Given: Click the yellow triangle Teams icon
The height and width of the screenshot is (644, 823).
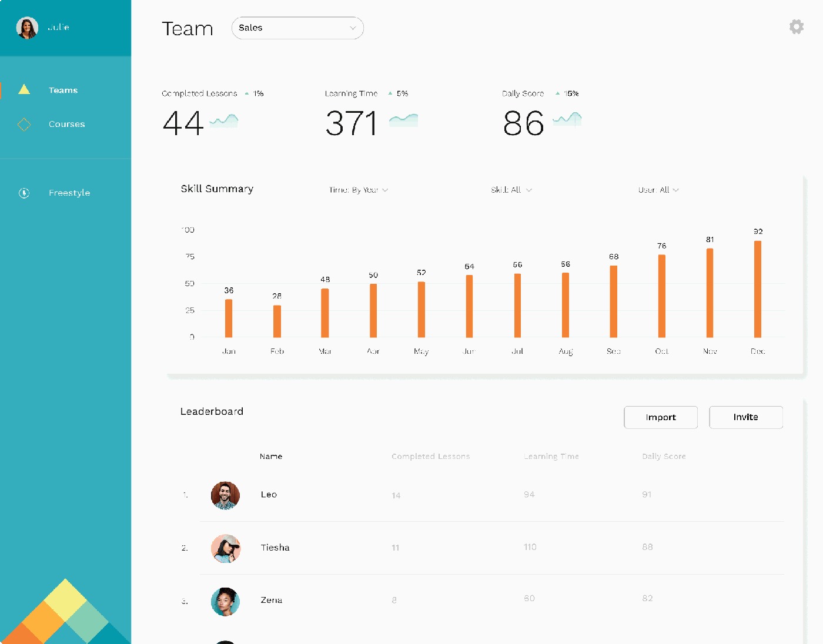Looking at the screenshot, I should pos(24,89).
